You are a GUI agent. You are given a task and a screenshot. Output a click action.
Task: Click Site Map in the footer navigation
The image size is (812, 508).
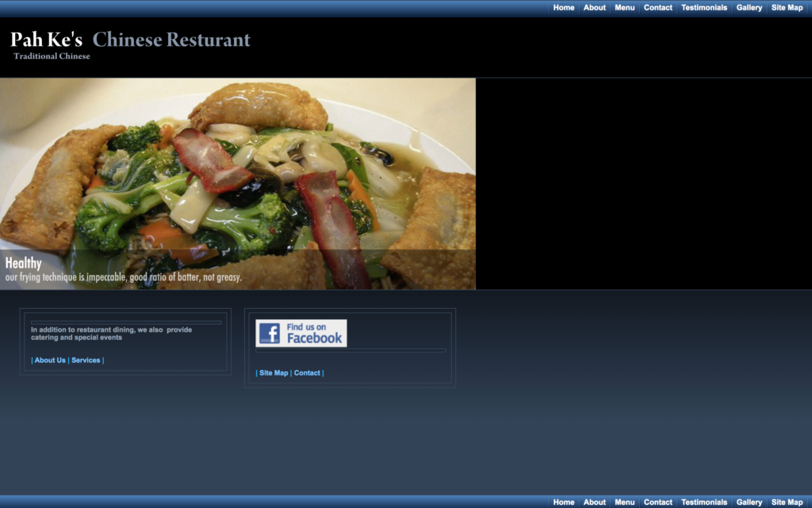click(x=787, y=502)
